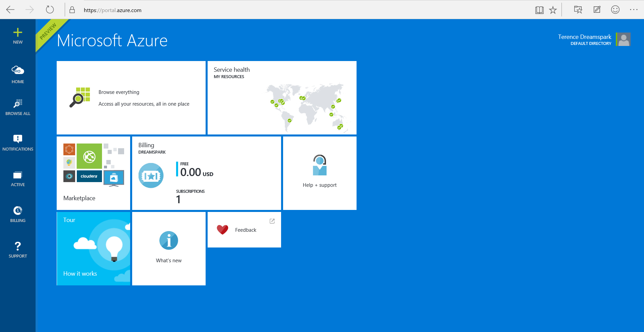Image resolution: width=644 pixels, height=332 pixels.
Task: Click the billing ticket star icon
Action: pos(151,175)
